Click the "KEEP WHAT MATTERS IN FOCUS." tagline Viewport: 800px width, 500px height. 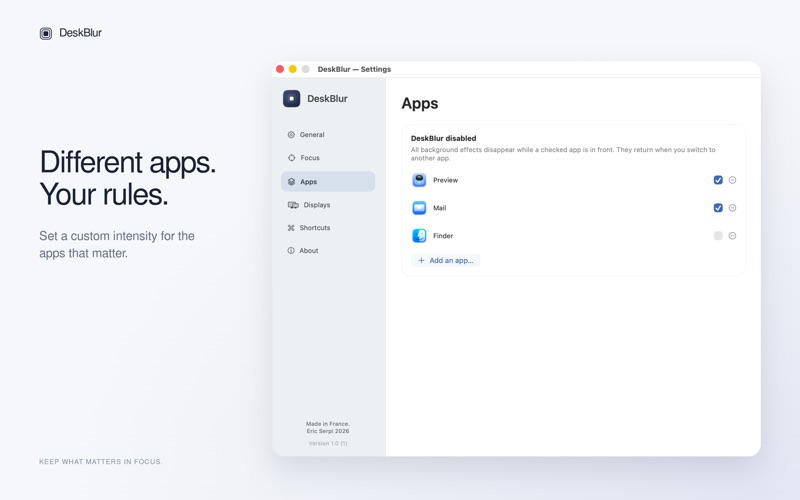[101, 462]
